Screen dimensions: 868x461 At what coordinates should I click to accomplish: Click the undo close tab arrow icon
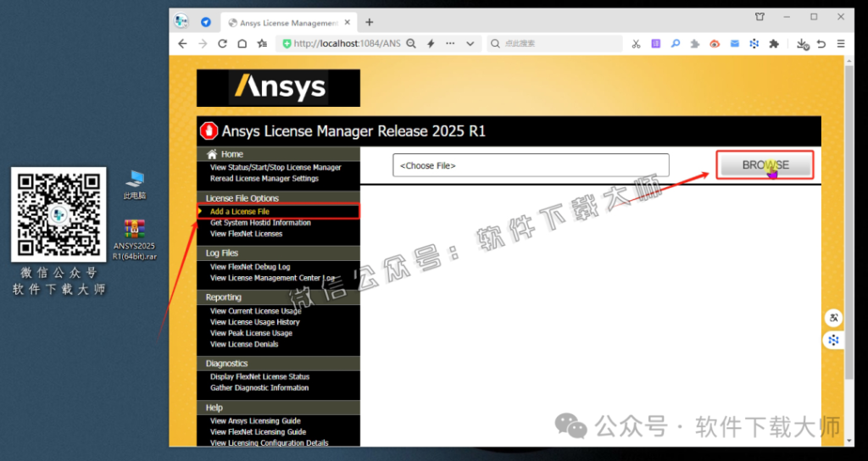[821, 44]
